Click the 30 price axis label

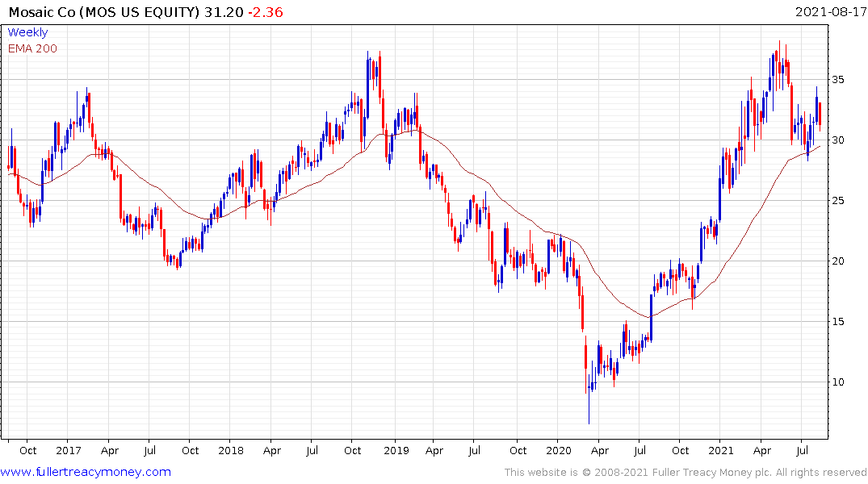pyautogui.click(x=838, y=140)
